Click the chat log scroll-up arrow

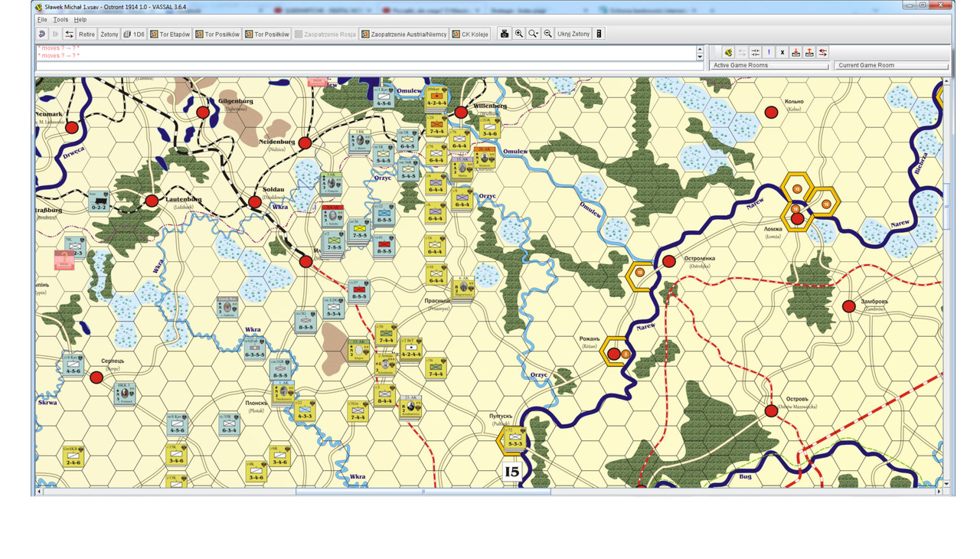pyautogui.click(x=700, y=48)
